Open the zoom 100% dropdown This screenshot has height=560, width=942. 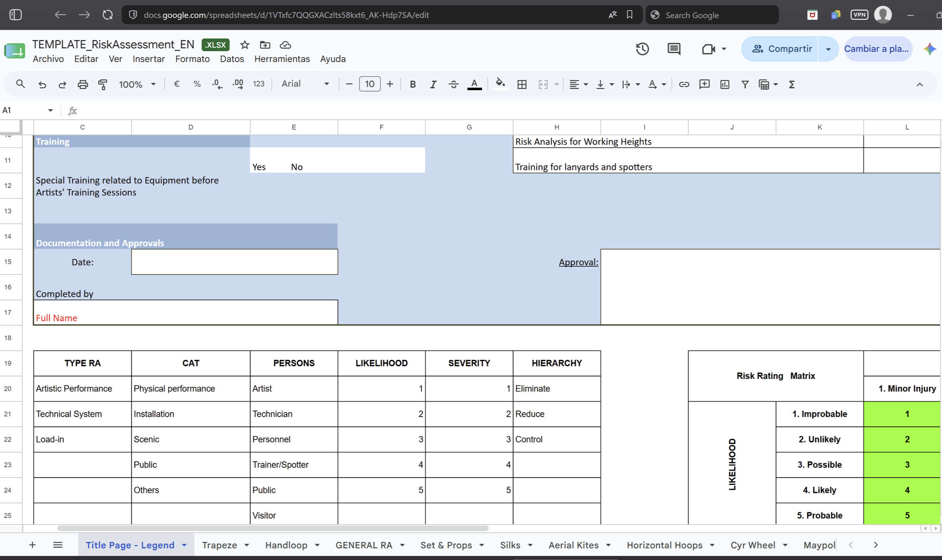click(137, 84)
